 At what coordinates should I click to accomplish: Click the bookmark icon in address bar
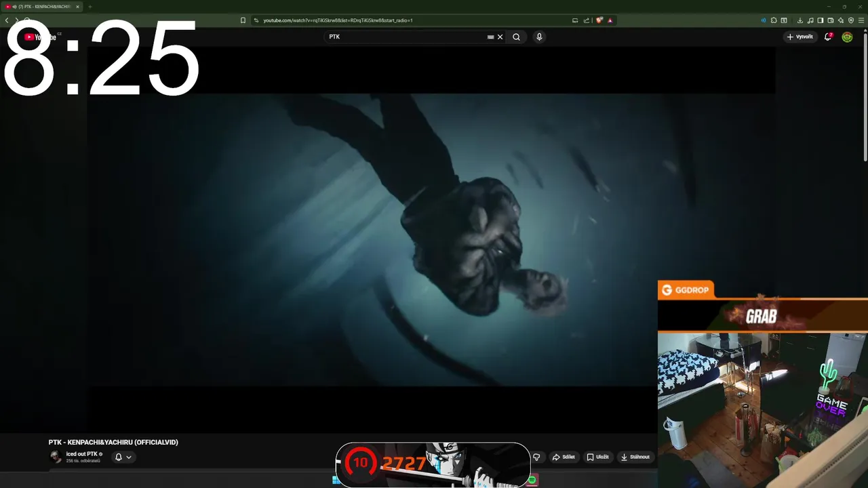click(243, 20)
